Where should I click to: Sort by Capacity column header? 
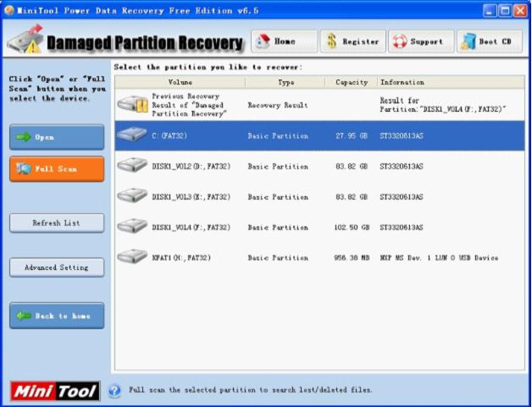(x=352, y=82)
